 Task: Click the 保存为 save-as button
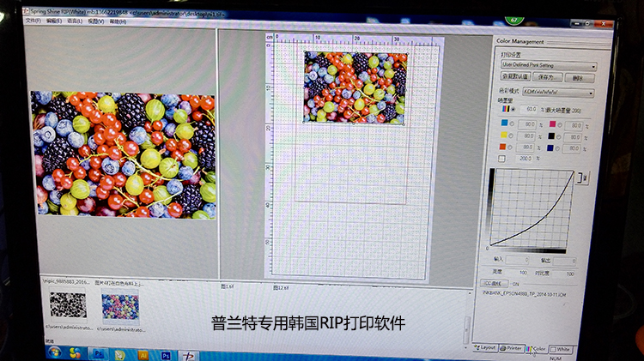tap(547, 77)
